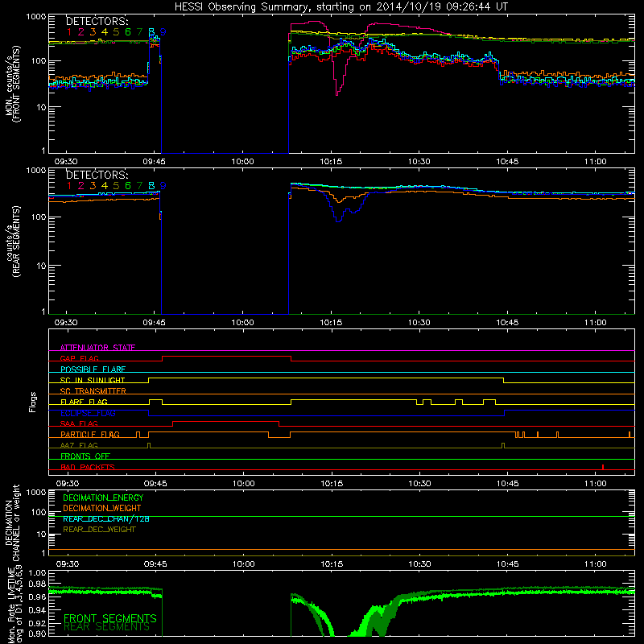Click the vertical Flags axis label

(x=33, y=402)
